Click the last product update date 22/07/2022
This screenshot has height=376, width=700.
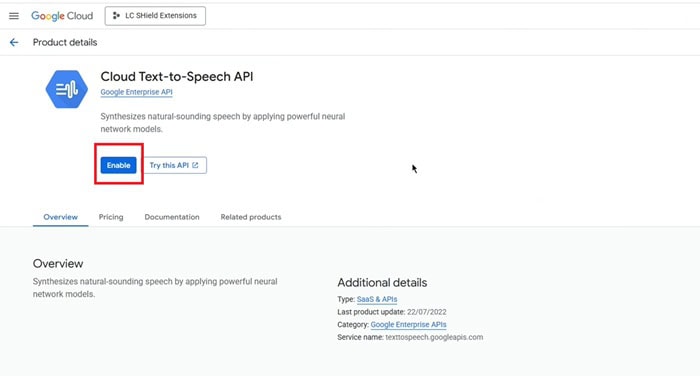point(426,312)
